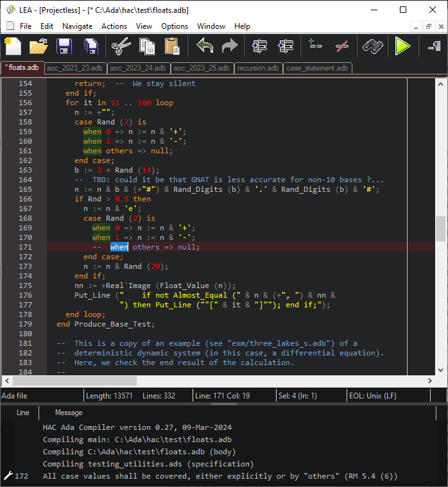
Task: Save the current file with the floppy icon
Action: pos(64,46)
